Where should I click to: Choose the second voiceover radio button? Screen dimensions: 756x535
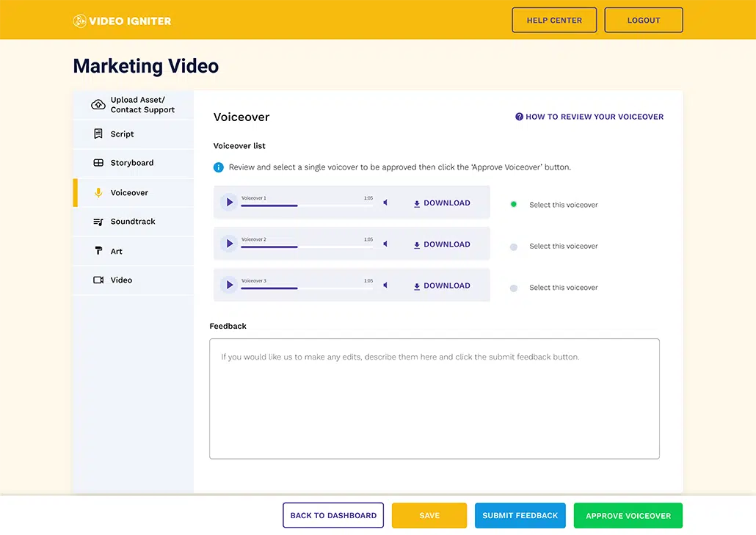coord(514,247)
